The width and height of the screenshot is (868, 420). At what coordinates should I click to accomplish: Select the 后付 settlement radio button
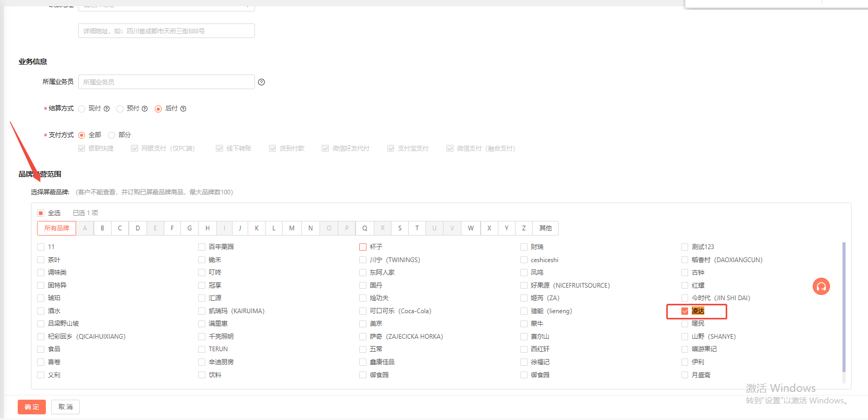158,109
